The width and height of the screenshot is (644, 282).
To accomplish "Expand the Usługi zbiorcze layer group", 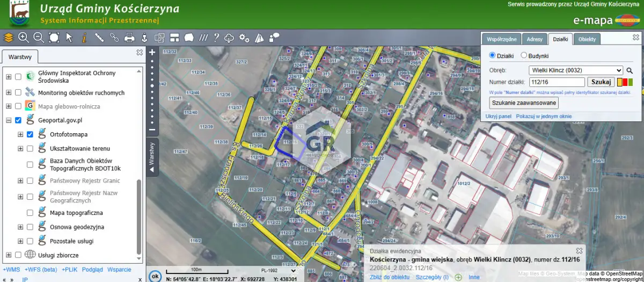I will click(x=9, y=255).
